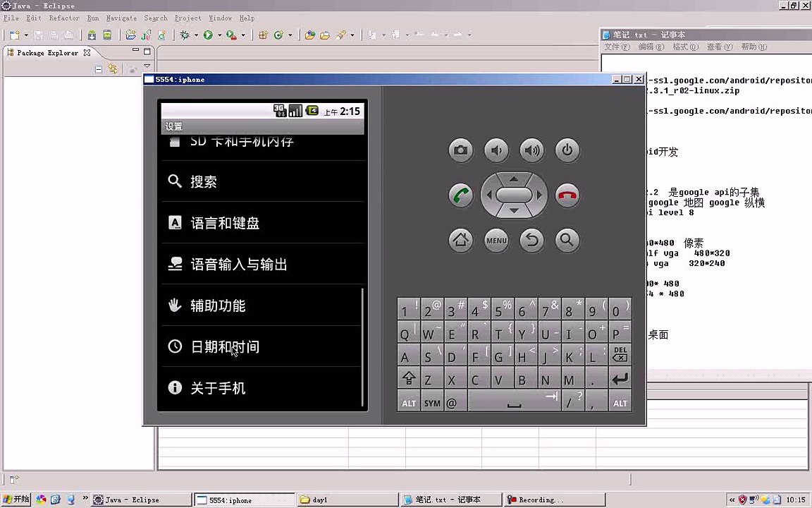Click the External Tools run icon
Image resolution: width=812 pixels, height=508 pixels.
[231, 35]
